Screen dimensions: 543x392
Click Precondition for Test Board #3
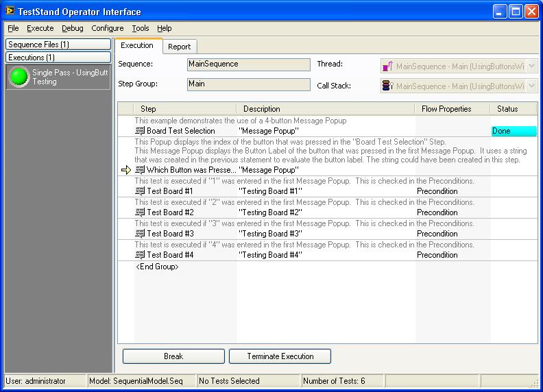click(437, 234)
